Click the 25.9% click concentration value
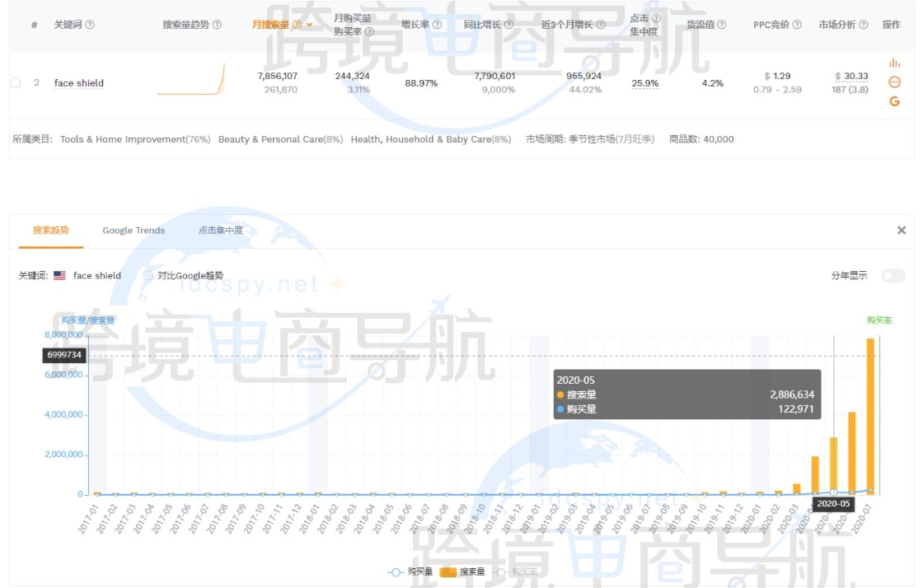923x588 pixels. click(x=644, y=83)
